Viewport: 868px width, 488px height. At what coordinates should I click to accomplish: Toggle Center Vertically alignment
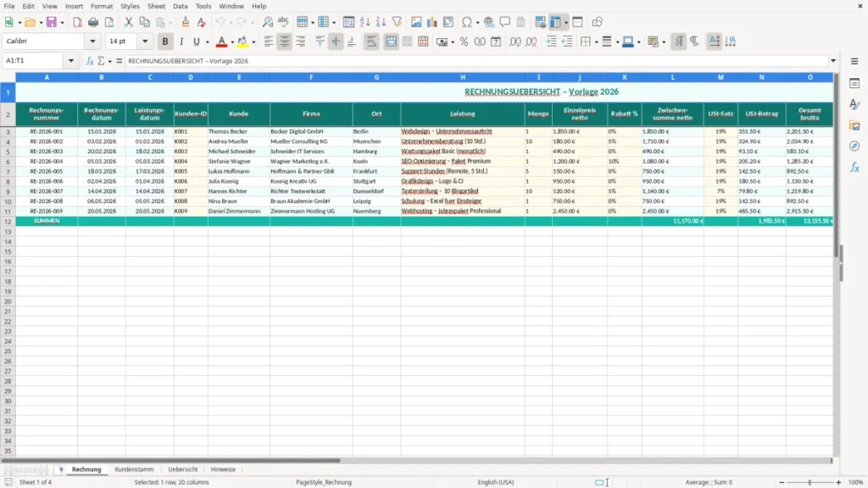click(x=336, y=42)
